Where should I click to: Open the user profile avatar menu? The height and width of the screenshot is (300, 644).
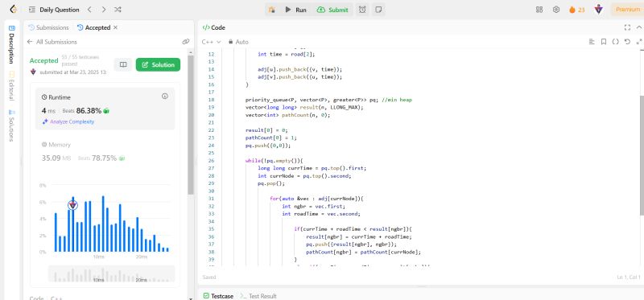click(x=599, y=10)
